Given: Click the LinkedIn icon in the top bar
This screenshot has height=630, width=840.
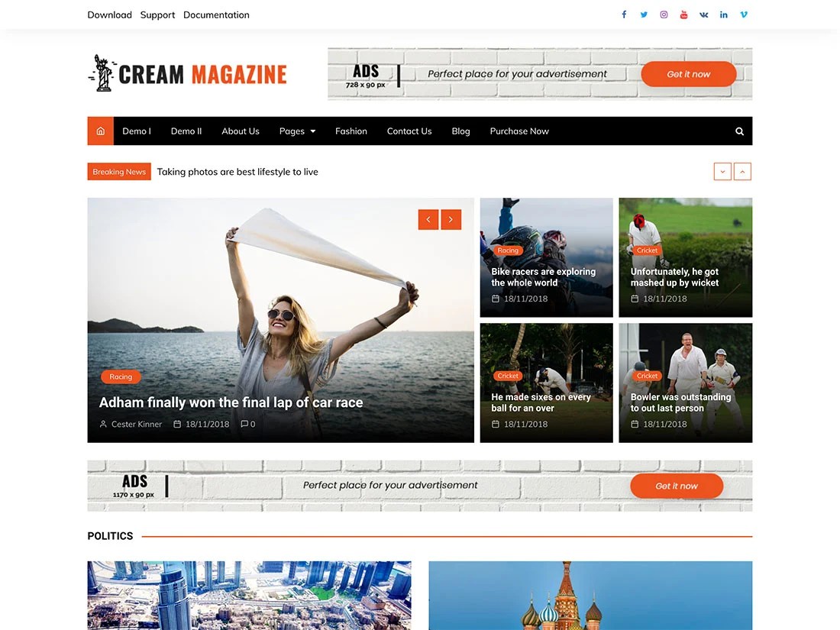Looking at the screenshot, I should pyautogui.click(x=723, y=14).
